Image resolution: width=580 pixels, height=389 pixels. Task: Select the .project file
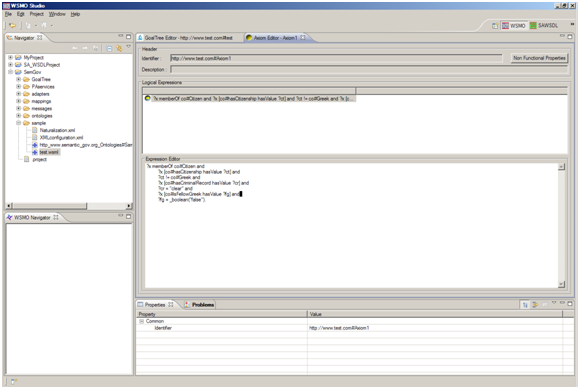click(x=39, y=159)
